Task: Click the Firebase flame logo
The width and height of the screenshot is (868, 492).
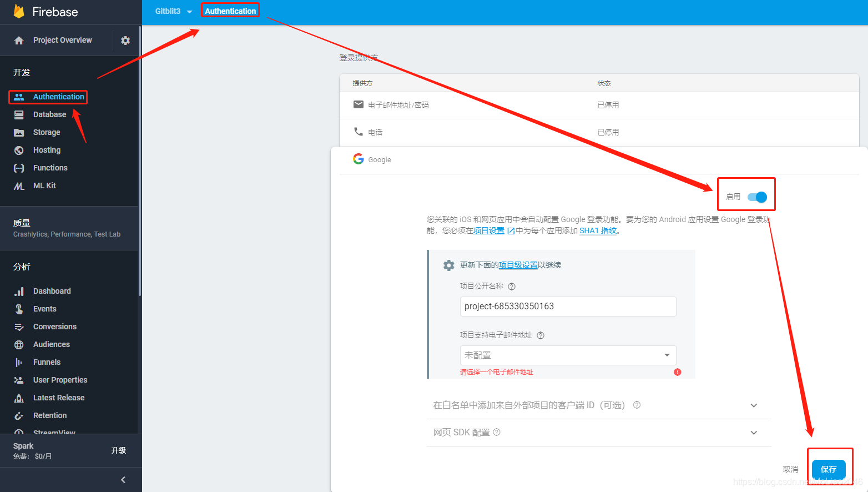Action: point(19,11)
